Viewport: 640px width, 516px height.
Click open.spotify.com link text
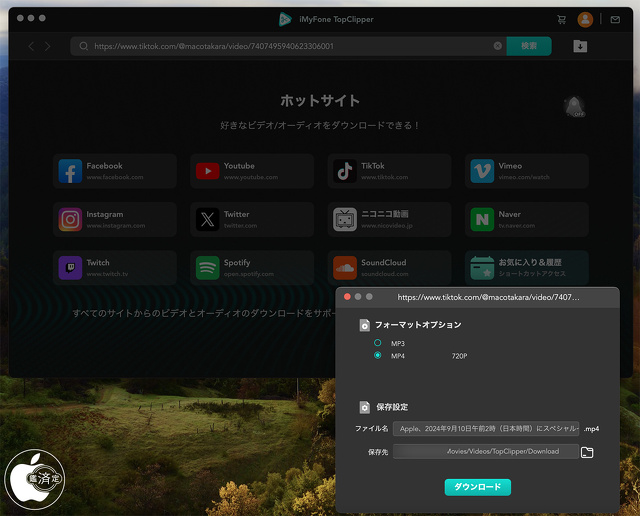coord(249,274)
